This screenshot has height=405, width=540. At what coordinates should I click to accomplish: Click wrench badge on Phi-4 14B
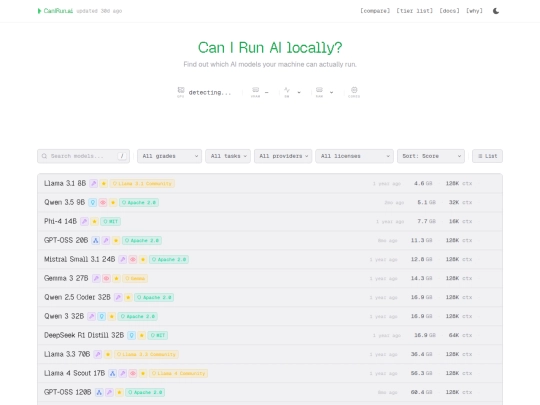point(84,221)
